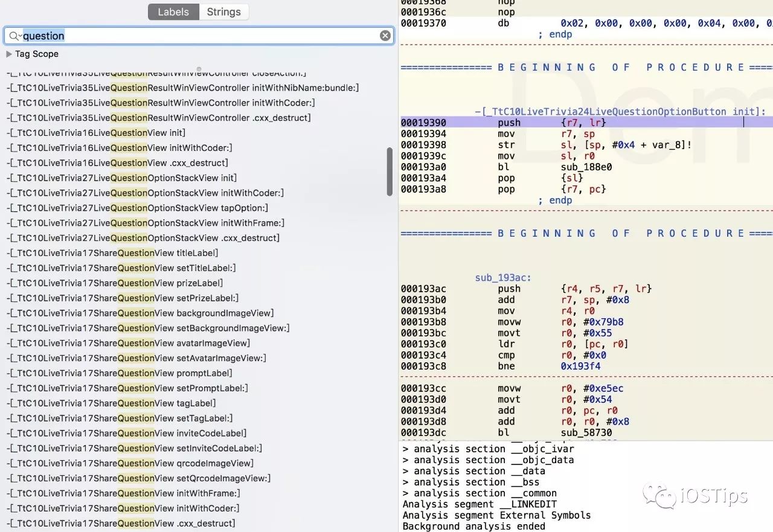This screenshot has width=773, height=532.
Task: Select LiveQuestionOptionStackView .cxx_destruct label
Action: 143,238
